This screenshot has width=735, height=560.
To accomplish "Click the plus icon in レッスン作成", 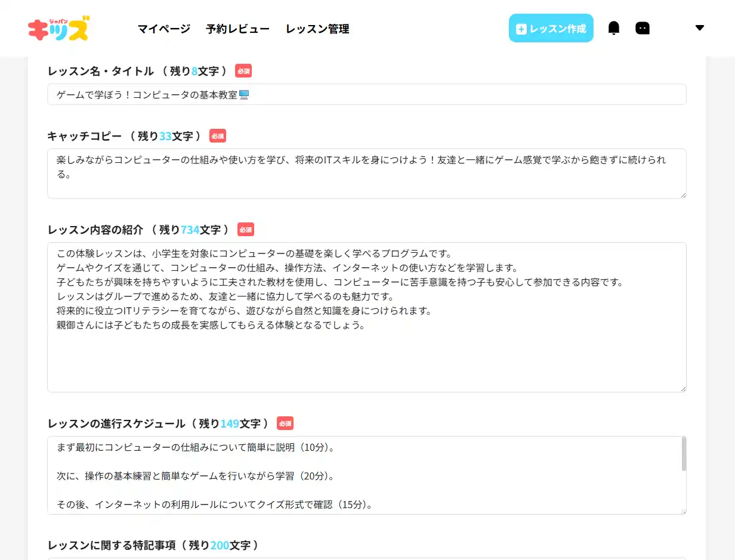I will coord(521,29).
